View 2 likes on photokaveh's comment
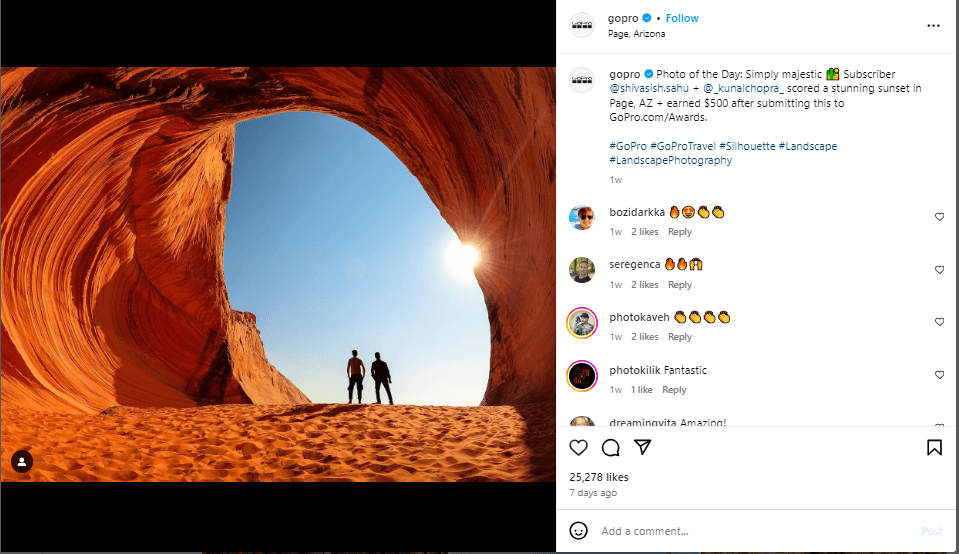This screenshot has width=959, height=554. (x=645, y=337)
